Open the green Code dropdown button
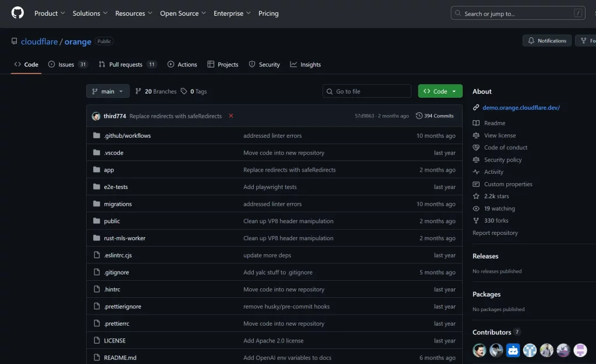Screen dimensions: 596x364 (440, 91)
